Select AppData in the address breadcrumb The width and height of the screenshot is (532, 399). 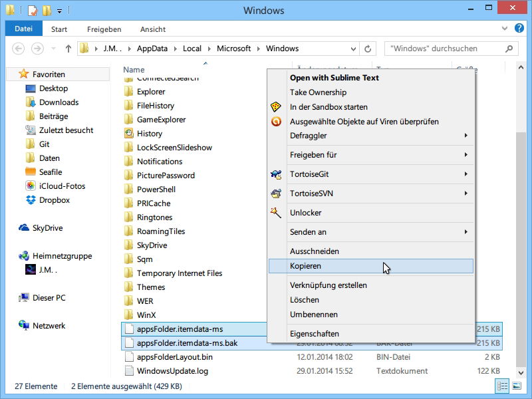(152, 49)
